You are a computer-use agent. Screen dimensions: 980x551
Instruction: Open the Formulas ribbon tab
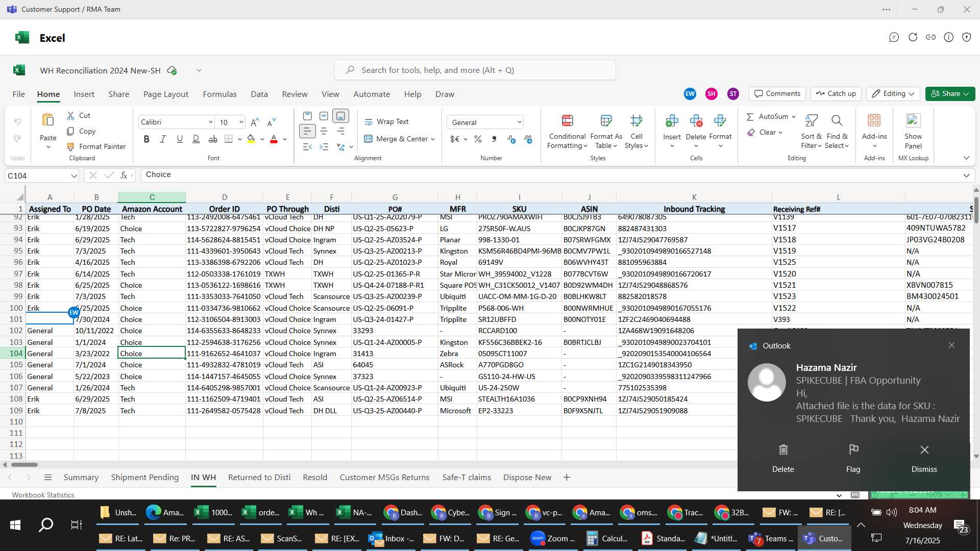[x=219, y=94]
